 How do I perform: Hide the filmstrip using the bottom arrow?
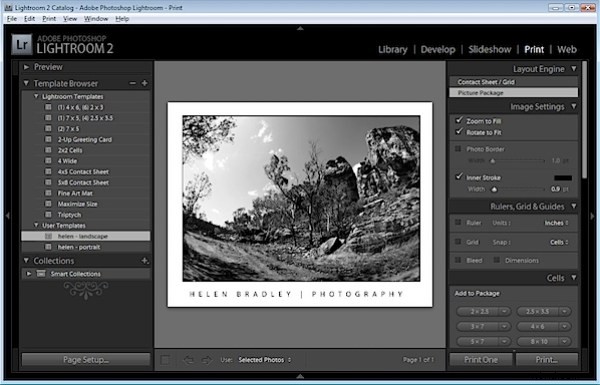(300, 376)
